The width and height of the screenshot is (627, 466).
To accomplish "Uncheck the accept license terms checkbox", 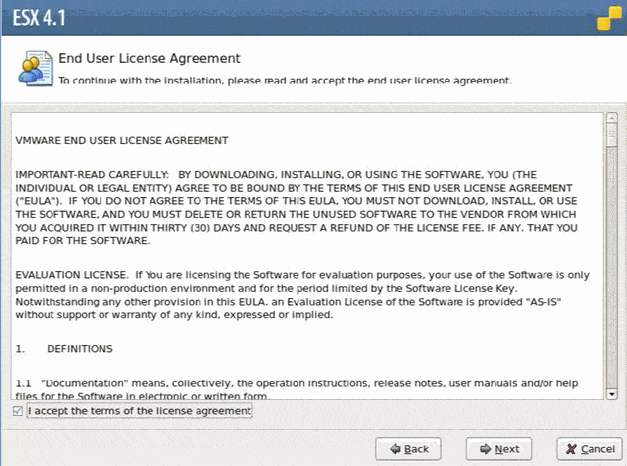I will click(17, 411).
